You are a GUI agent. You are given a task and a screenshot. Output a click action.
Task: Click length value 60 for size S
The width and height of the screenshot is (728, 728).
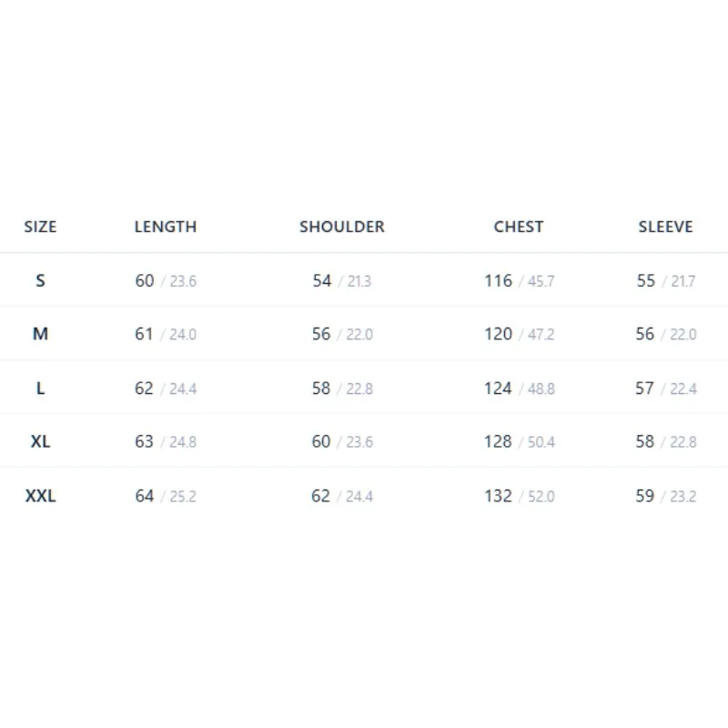pos(145,280)
